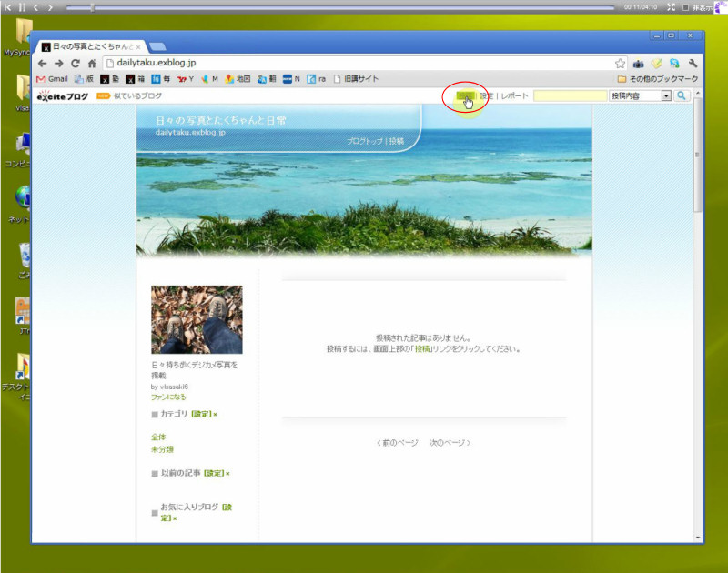Open the 旧講サイト bookmark

point(356,79)
